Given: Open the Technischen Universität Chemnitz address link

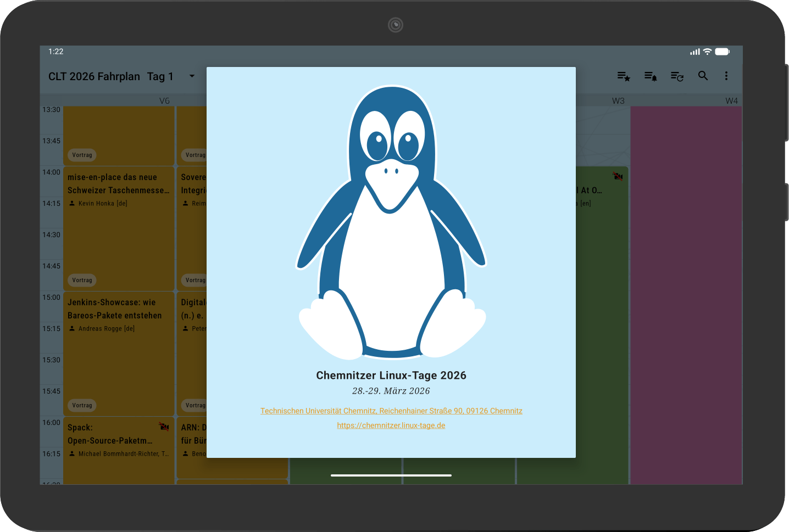Looking at the screenshot, I should coord(391,411).
